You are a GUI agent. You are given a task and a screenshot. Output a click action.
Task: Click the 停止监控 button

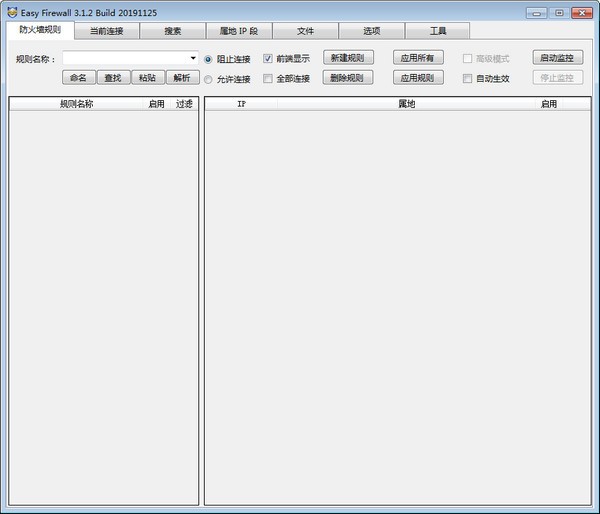[558, 78]
